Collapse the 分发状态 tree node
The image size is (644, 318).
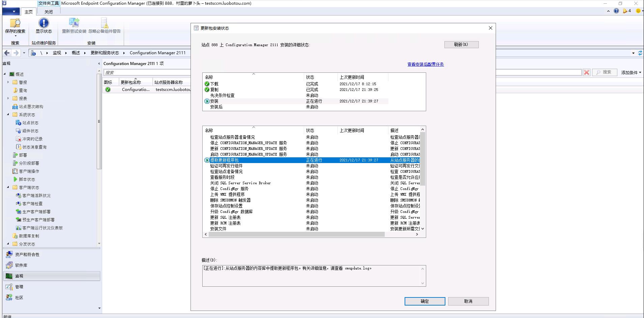pos(8,244)
